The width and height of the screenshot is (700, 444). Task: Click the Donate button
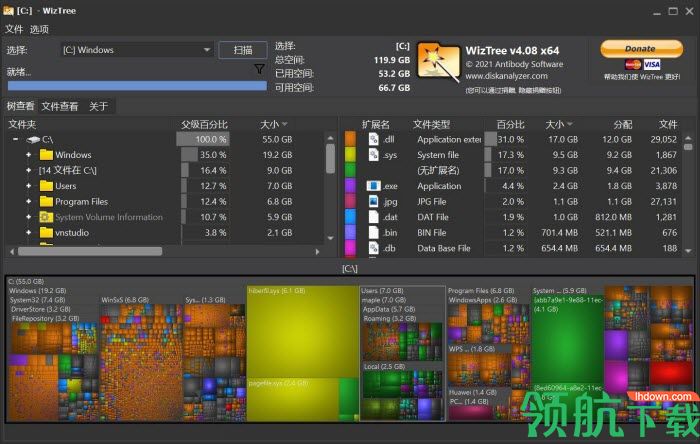click(641, 49)
